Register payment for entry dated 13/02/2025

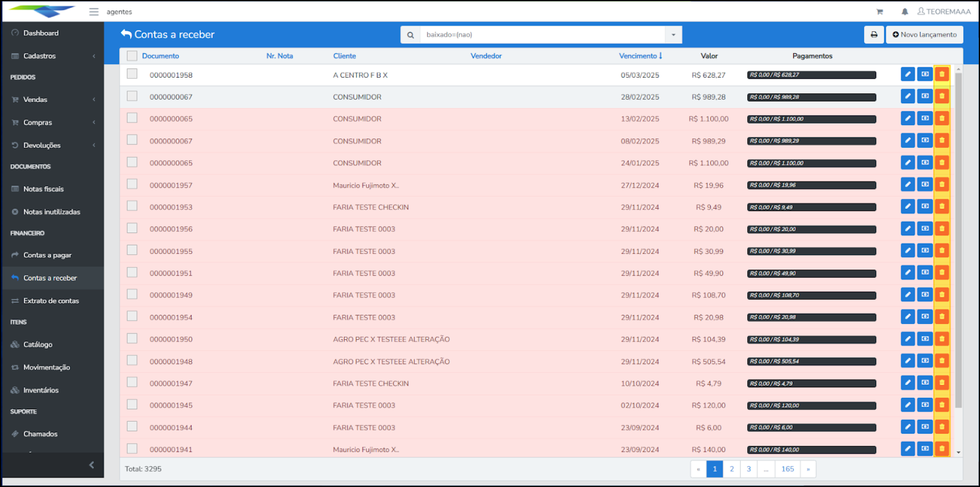click(x=925, y=118)
